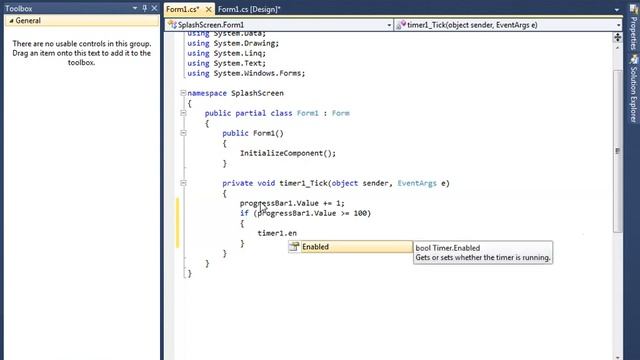
Task: Click the if condition 'progressBar1.Value >= 100'
Action: click(x=312, y=213)
